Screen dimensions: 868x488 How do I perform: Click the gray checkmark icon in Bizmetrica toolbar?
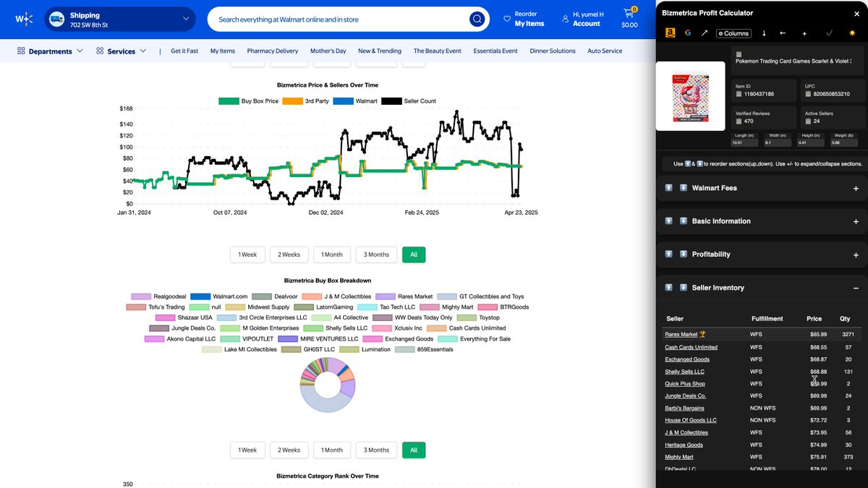tap(829, 33)
